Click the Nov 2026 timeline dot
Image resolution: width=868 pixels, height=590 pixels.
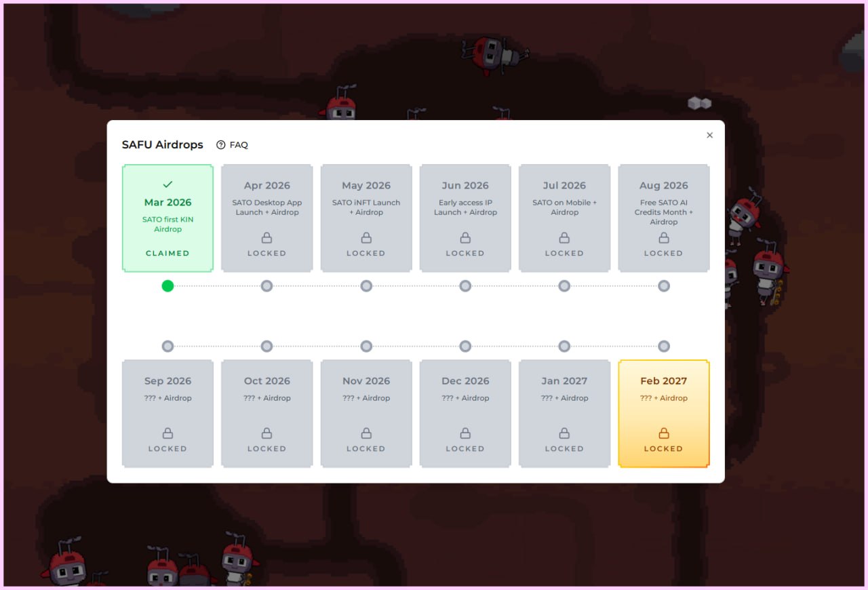(366, 347)
